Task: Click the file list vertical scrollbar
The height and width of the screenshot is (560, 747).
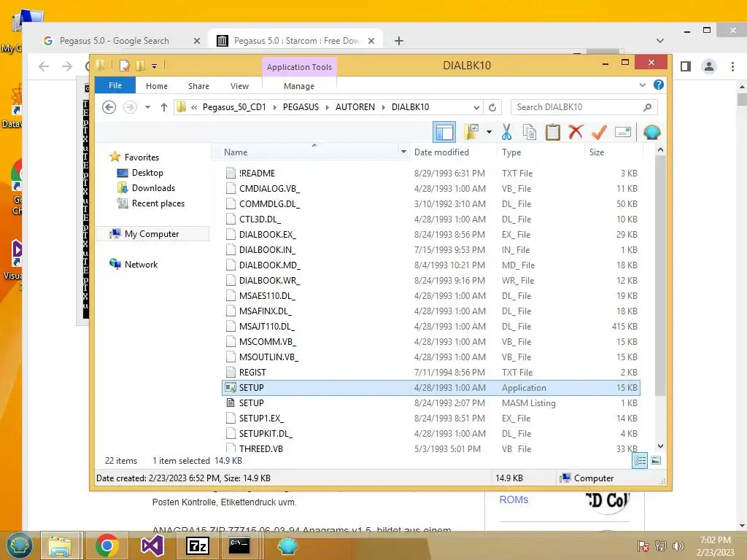Action: tap(660, 275)
